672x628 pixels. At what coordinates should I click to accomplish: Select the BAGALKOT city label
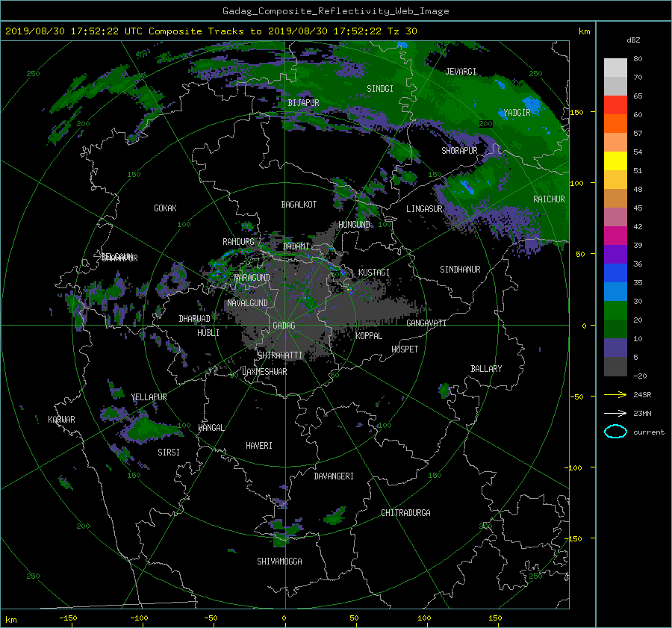[299, 205]
